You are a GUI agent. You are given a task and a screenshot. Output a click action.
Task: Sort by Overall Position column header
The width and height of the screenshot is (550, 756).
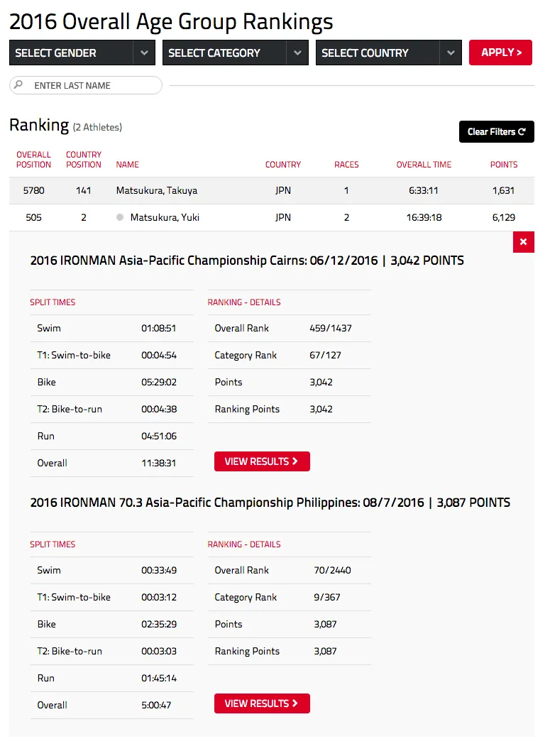tap(33, 160)
